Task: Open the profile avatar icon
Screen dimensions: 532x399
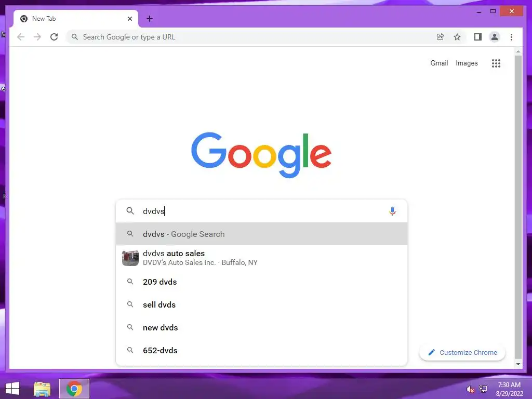Action: tap(495, 37)
